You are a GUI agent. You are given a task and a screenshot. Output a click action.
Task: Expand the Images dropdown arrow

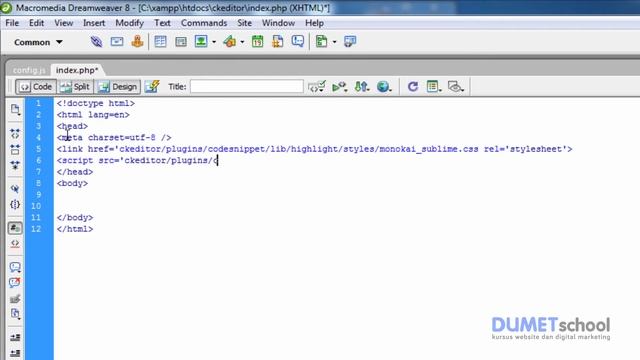(x=214, y=42)
